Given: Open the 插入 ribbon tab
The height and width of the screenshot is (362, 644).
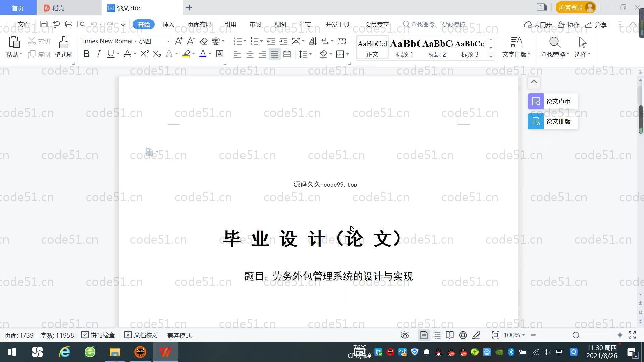Looking at the screenshot, I should click(168, 25).
